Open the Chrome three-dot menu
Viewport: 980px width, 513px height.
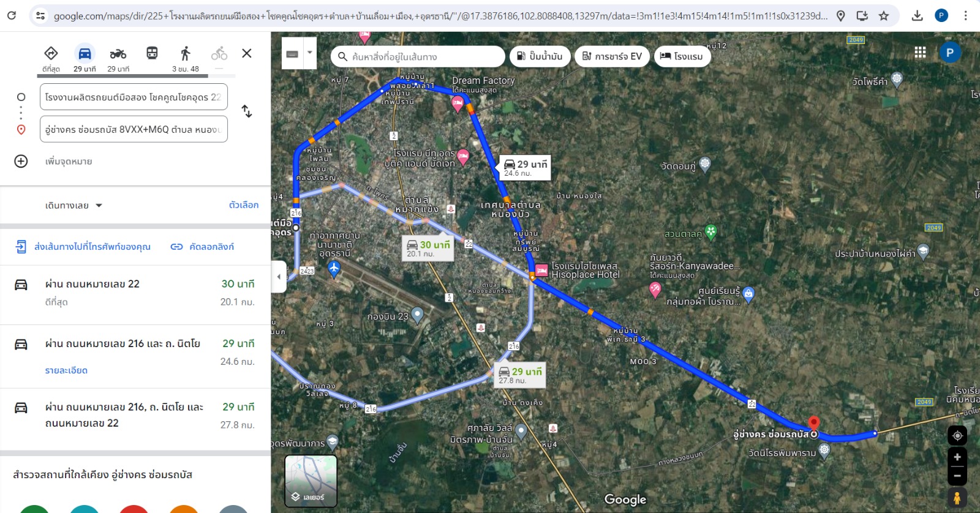click(x=965, y=16)
